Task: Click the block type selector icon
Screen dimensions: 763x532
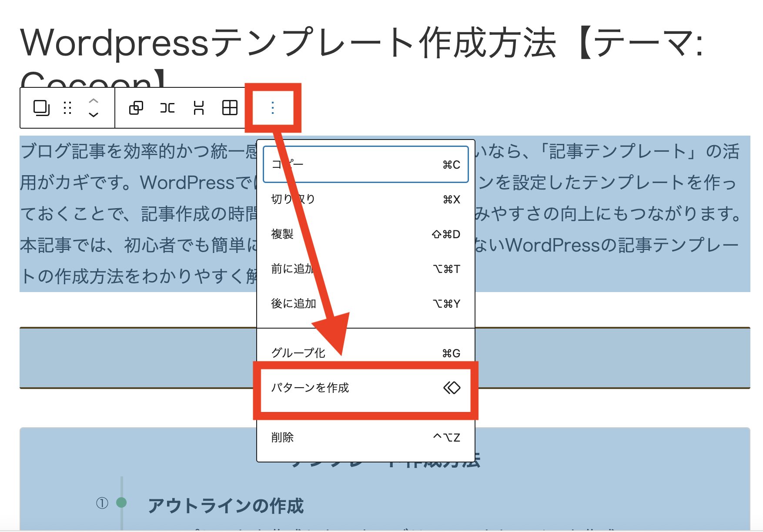Action: tap(41, 108)
